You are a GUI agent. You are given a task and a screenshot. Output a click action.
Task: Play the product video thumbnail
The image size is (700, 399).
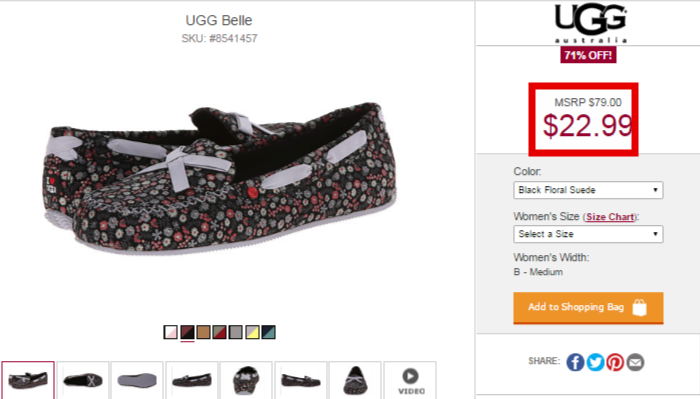coord(410,380)
